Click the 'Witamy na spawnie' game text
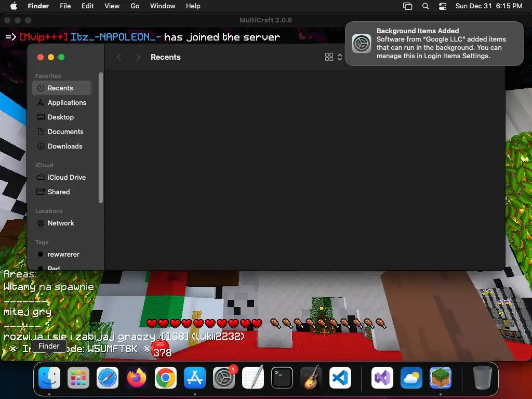 [x=49, y=287]
